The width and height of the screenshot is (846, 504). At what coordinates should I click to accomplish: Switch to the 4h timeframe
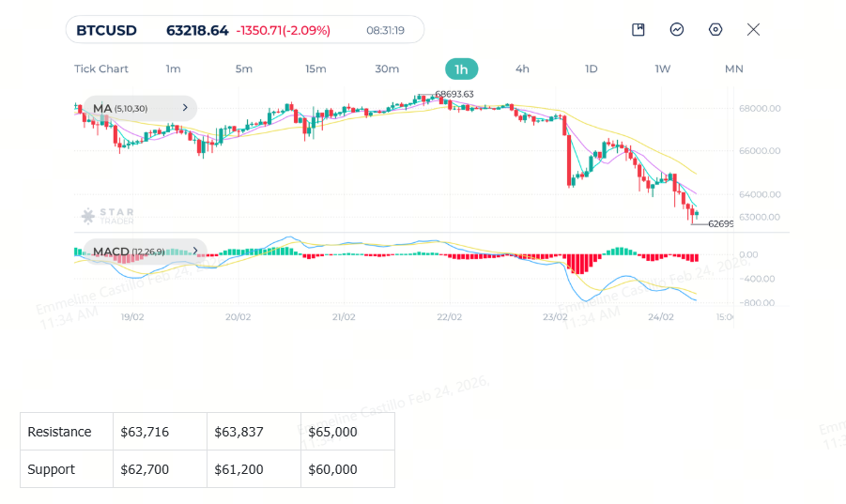(522, 69)
